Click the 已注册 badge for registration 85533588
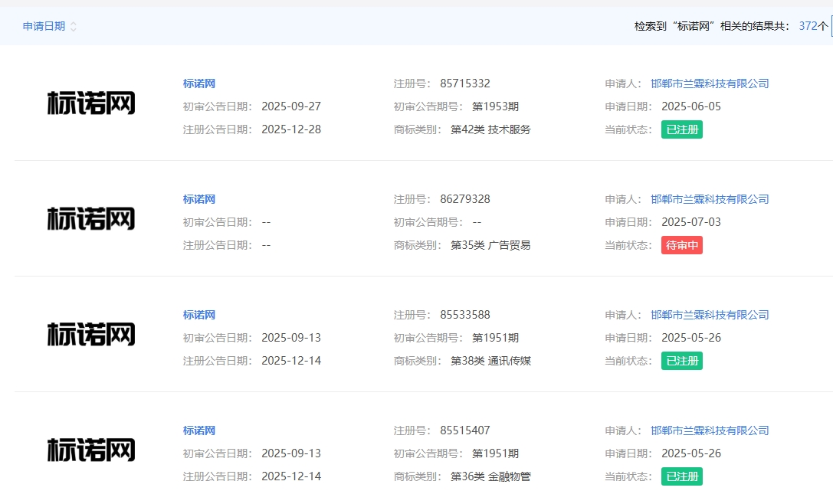This screenshot has width=833, height=504. (x=681, y=361)
